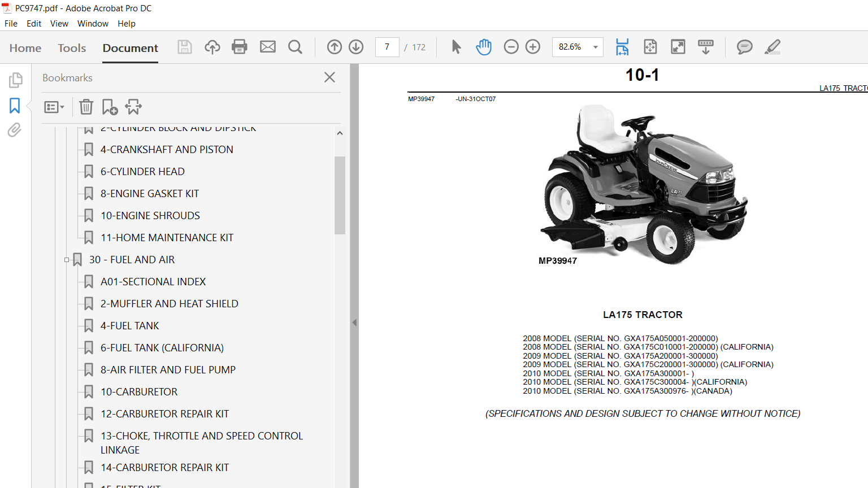The image size is (868, 488).
Task: Open 8-AIR FILTER AND FUEL PUMP bookmark
Action: 168,370
